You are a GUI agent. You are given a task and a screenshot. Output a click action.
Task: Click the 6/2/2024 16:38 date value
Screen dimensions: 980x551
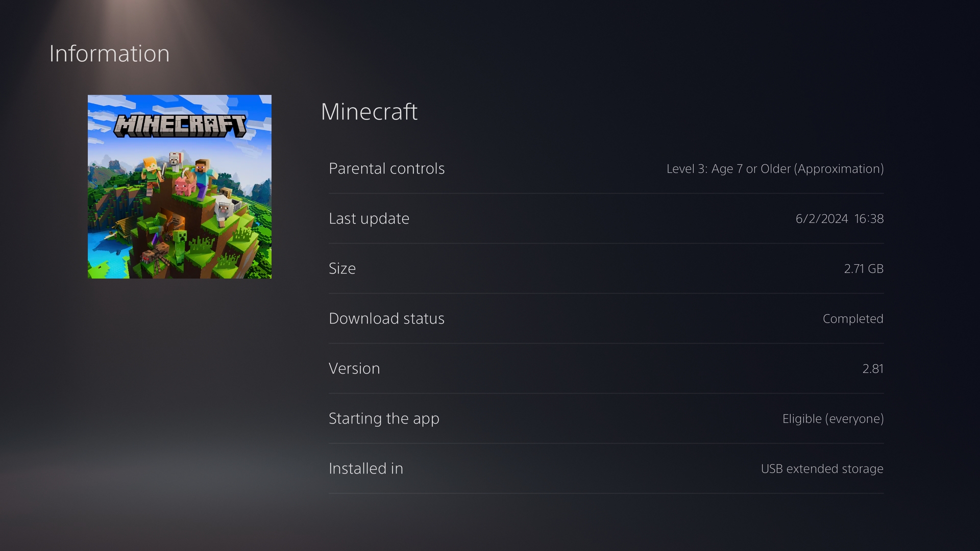point(839,219)
